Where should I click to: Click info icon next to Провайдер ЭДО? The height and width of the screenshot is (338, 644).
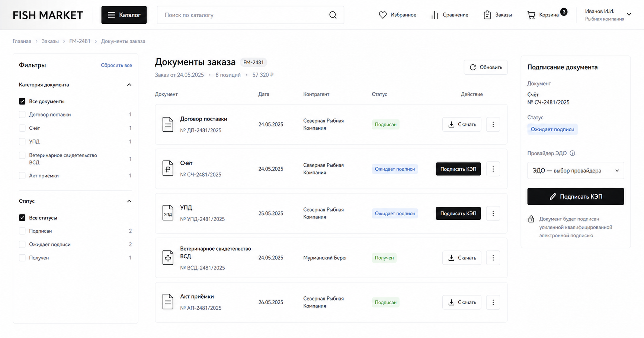click(x=573, y=153)
